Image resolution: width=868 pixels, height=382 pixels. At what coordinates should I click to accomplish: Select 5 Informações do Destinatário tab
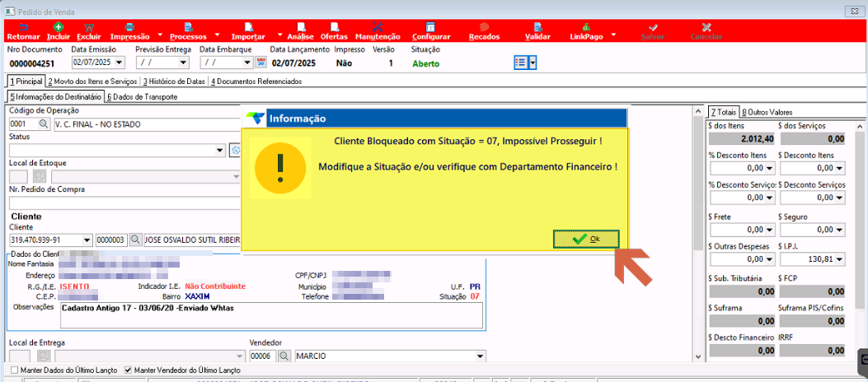[x=56, y=97]
